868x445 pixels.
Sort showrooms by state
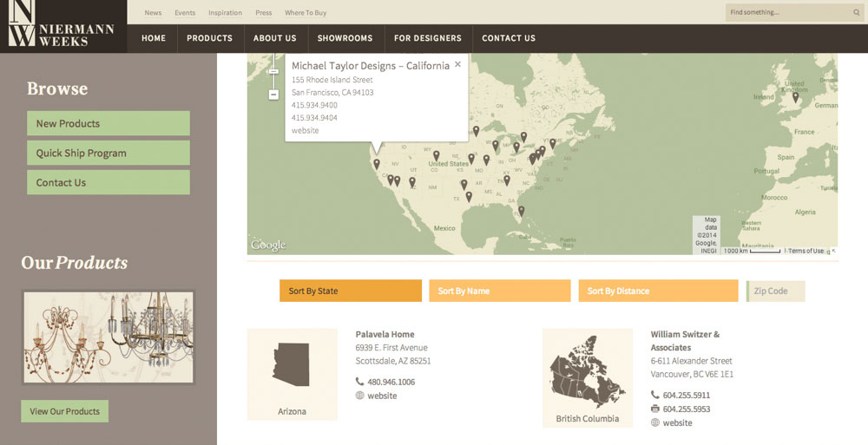[x=350, y=291]
